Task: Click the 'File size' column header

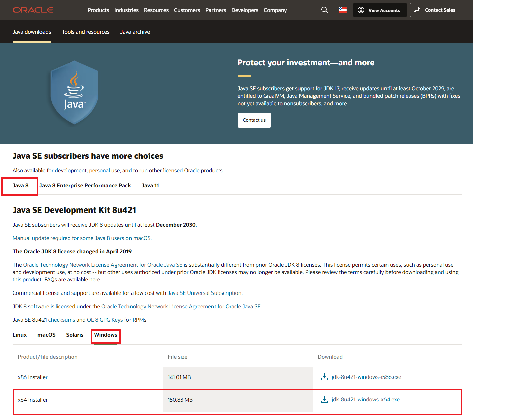Action: tap(178, 357)
